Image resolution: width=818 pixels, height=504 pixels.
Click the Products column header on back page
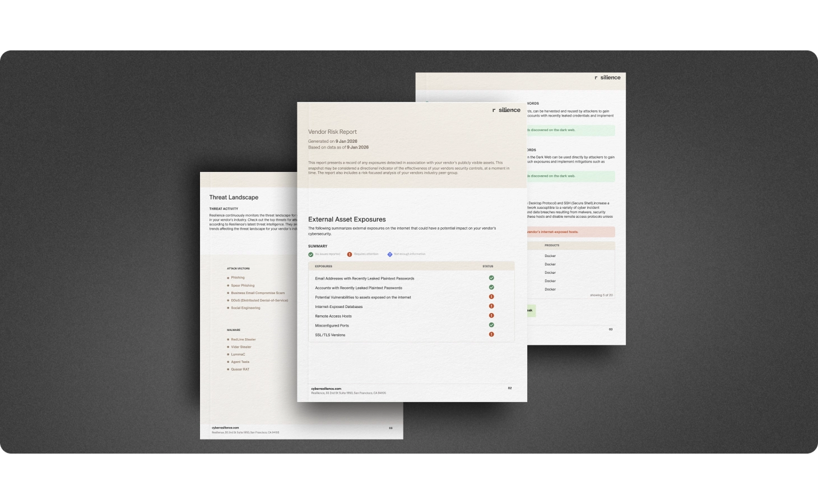[552, 245]
